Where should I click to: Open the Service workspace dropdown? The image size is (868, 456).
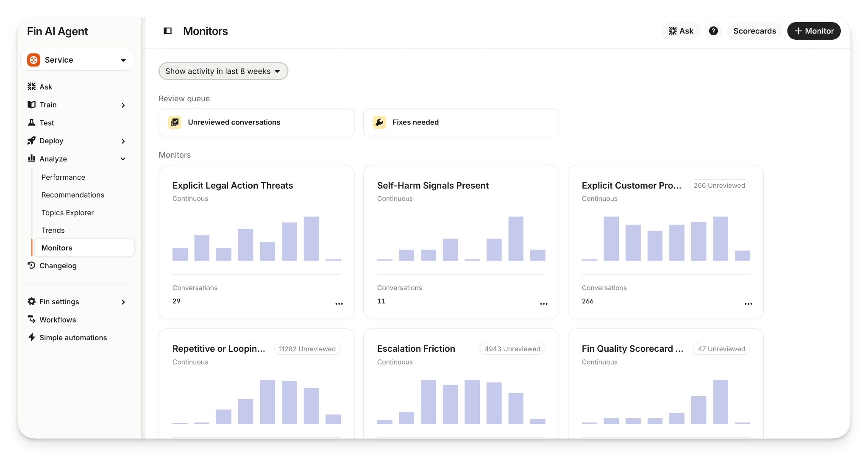pos(77,60)
